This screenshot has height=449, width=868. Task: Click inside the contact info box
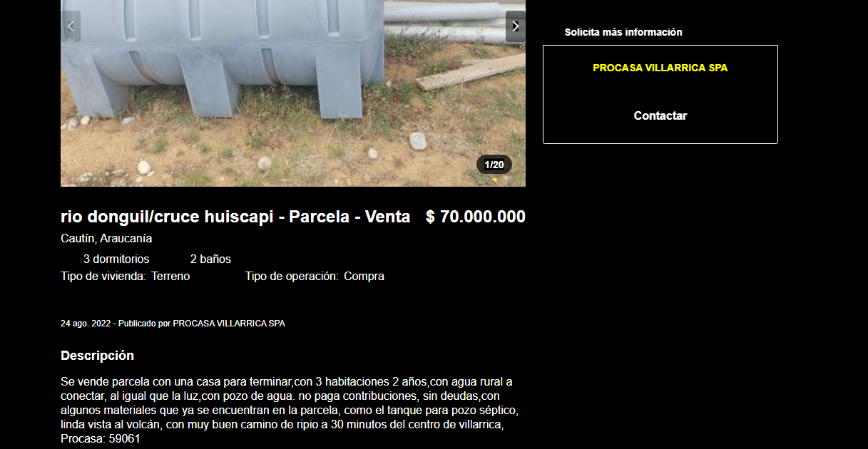point(660,94)
